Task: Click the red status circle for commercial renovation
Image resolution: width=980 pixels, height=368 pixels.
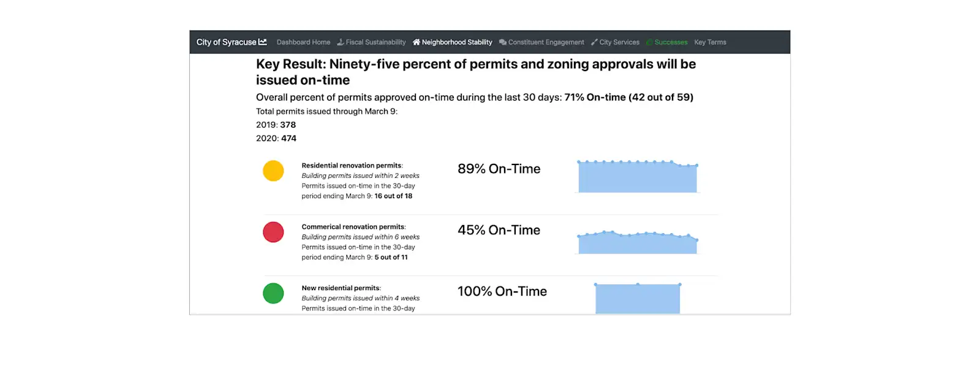Action: coord(273,232)
